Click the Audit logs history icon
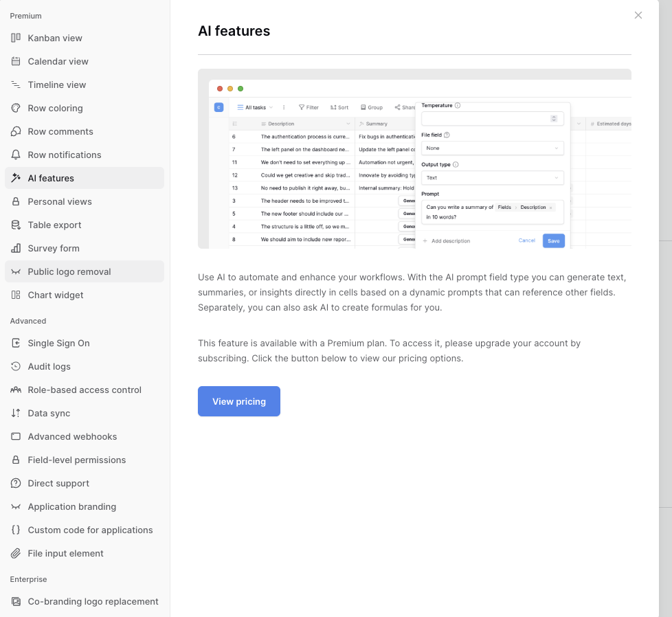 click(x=16, y=366)
